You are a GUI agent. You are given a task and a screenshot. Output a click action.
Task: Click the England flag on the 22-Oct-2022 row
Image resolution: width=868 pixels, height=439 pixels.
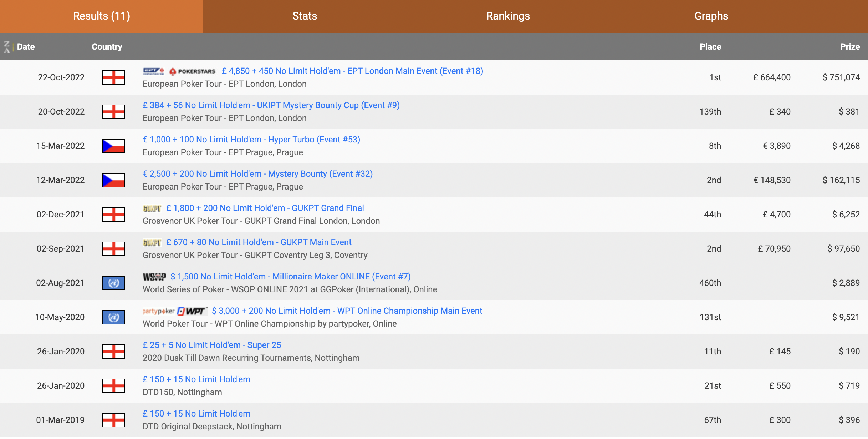[x=114, y=77]
